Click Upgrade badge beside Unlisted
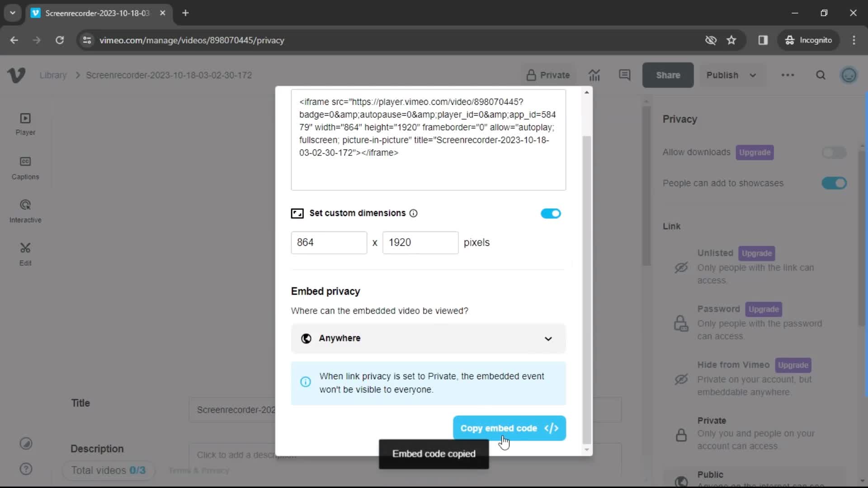 756,253
